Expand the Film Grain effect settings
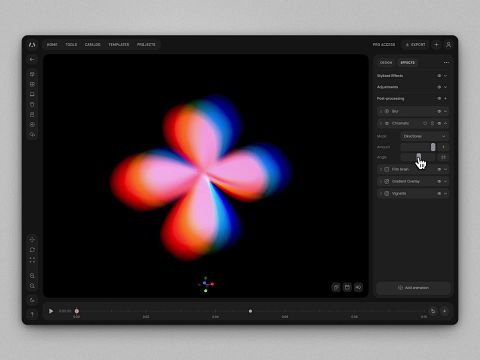480x360 pixels. pyautogui.click(x=445, y=169)
